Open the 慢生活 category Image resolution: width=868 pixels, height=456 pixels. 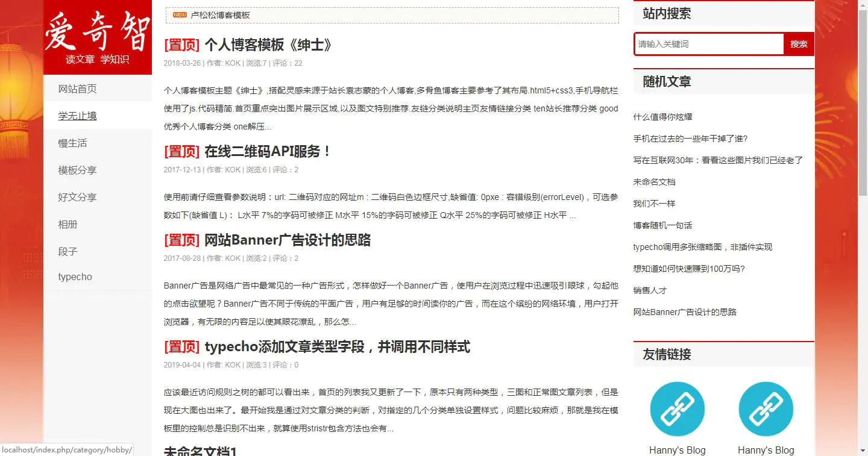point(72,143)
